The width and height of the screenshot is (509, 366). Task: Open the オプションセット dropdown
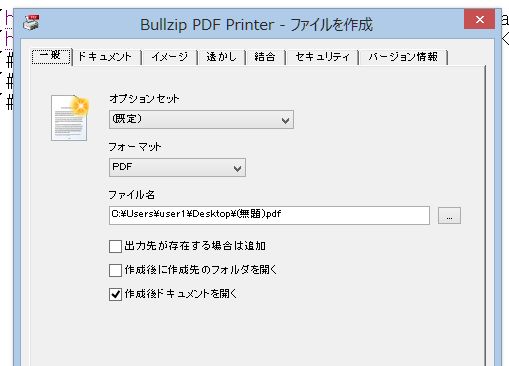tap(201, 120)
